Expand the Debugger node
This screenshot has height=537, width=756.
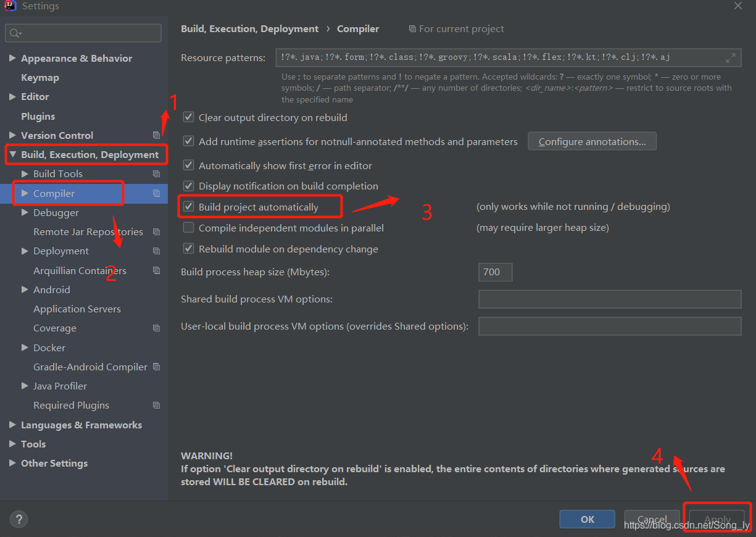coord(25,212)
